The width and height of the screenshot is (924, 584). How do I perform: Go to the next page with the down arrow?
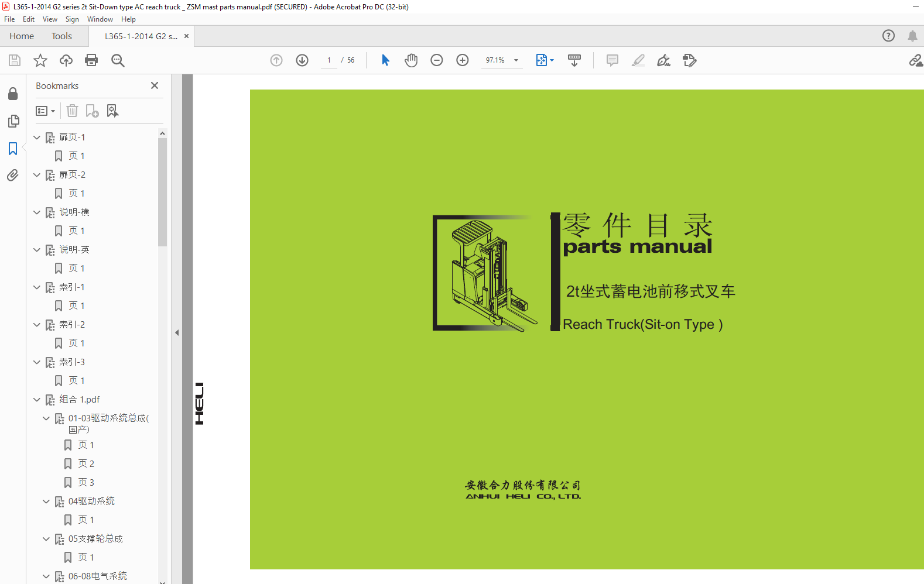pyautogui.click(x=302, y=60)
